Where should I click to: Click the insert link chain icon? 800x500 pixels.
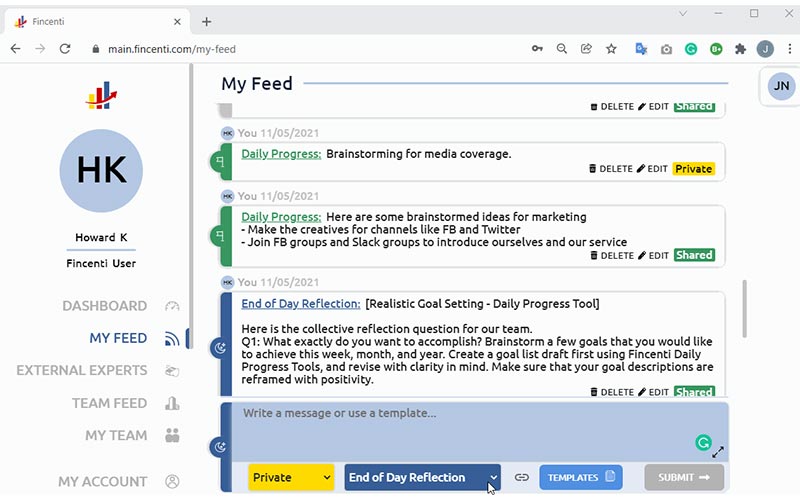521,478
